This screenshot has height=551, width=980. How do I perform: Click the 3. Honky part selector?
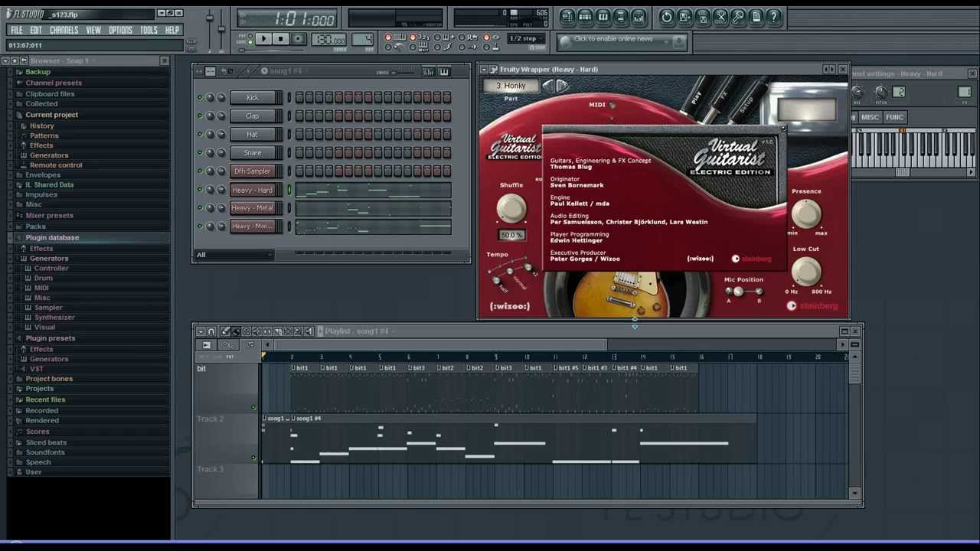(x=511, y=86)
